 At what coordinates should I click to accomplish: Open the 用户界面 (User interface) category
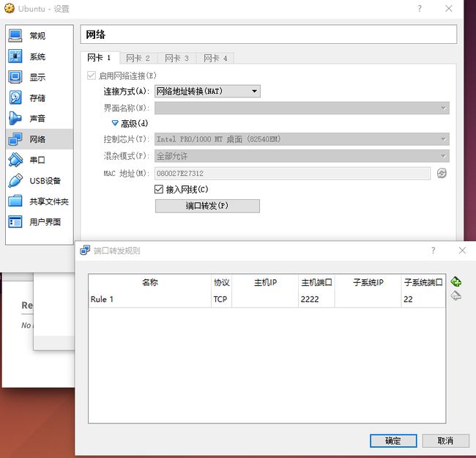tap(39, 222)
